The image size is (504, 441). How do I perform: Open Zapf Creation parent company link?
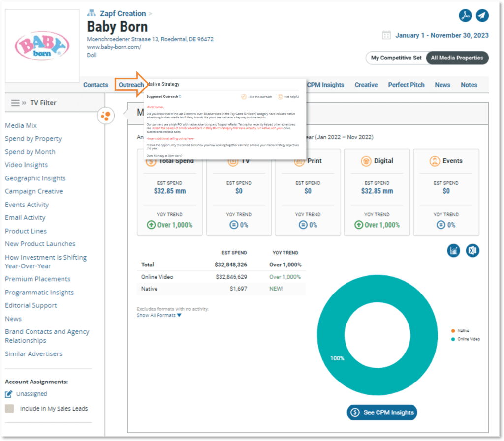pyautogui.click(x=123, y=13)
